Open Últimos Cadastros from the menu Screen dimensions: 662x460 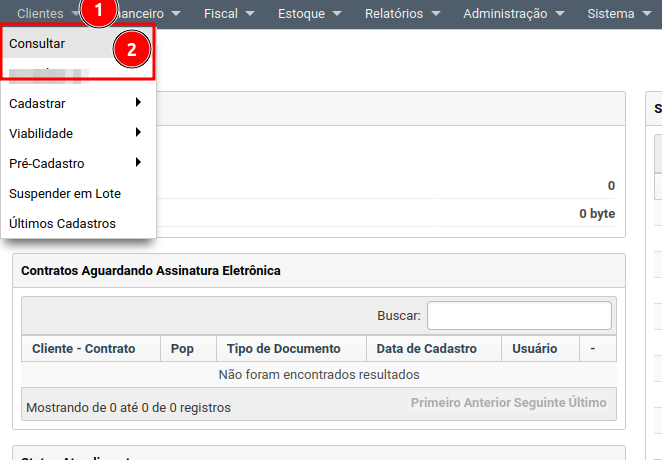[x=62, y=223]
